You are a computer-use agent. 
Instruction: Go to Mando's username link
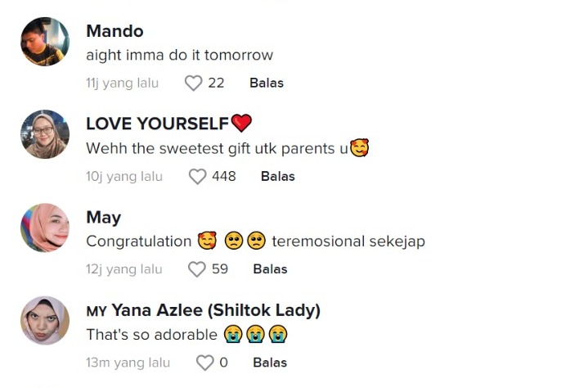click(x=114, y=31)
